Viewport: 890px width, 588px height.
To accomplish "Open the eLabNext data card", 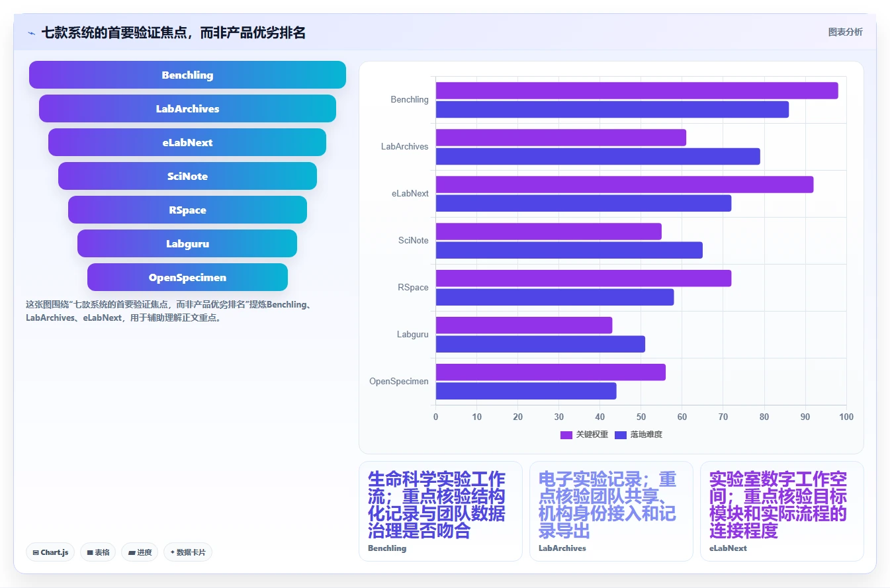I will tap(782, 511).
